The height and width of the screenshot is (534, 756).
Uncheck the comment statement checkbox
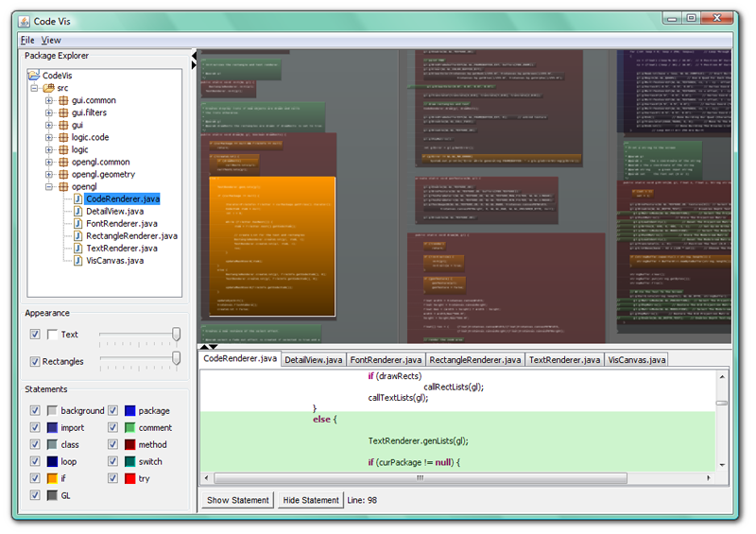[x=112, y=427]
